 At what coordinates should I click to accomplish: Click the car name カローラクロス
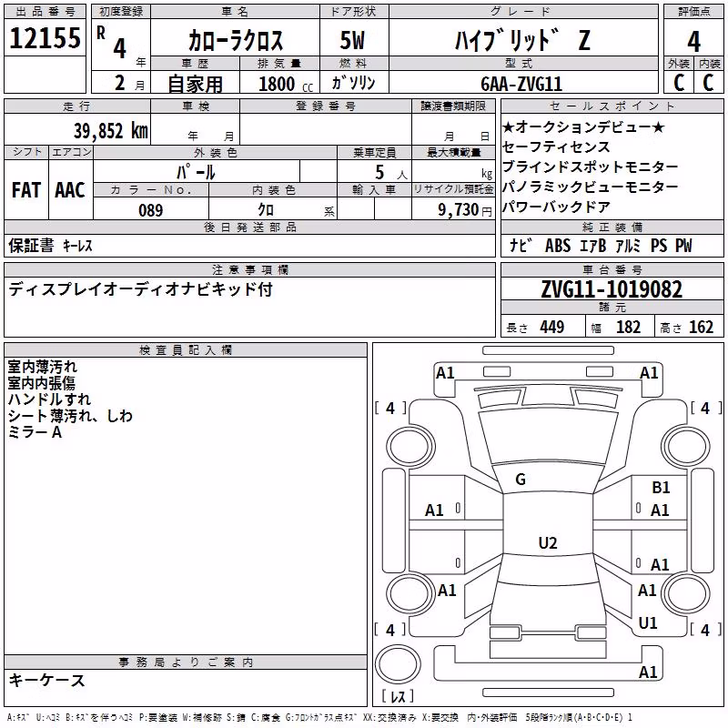pos(236,40)
